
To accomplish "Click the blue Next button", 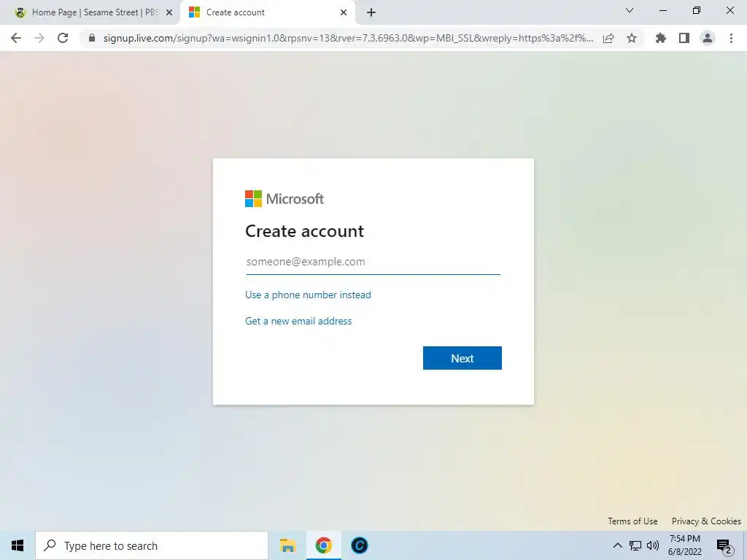I will tap(462, 358).
